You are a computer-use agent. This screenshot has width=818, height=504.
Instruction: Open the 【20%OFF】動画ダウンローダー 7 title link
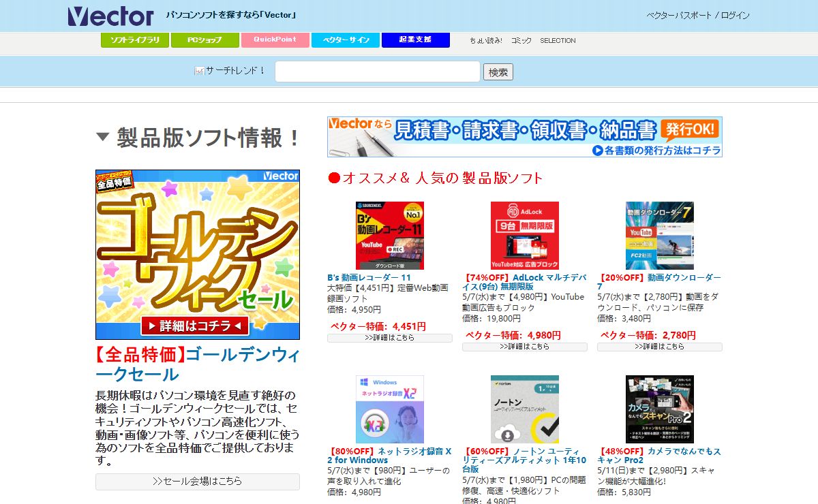point(659,283)
